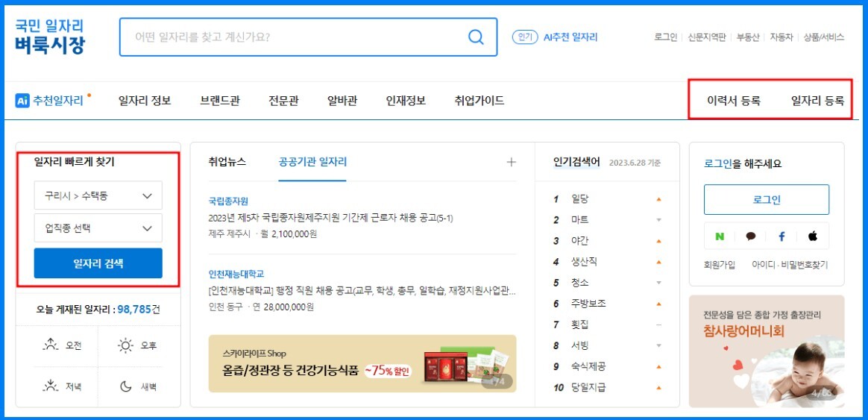Open the 상품/서비스 link

pyautogui.click(x=824, y=37)
